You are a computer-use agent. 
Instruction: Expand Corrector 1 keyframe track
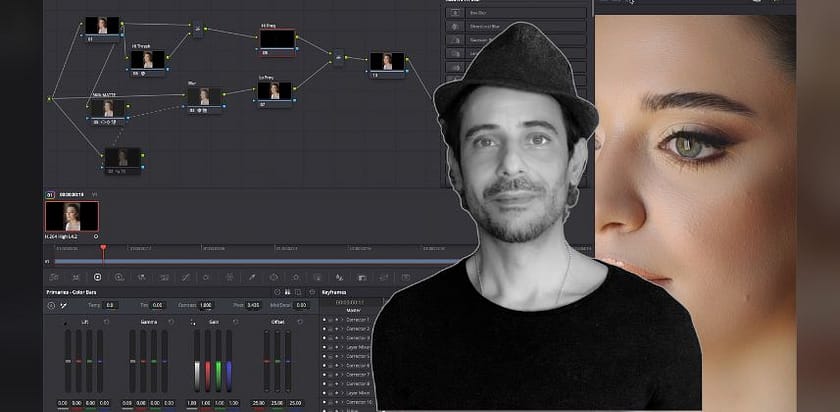point(342,320)
